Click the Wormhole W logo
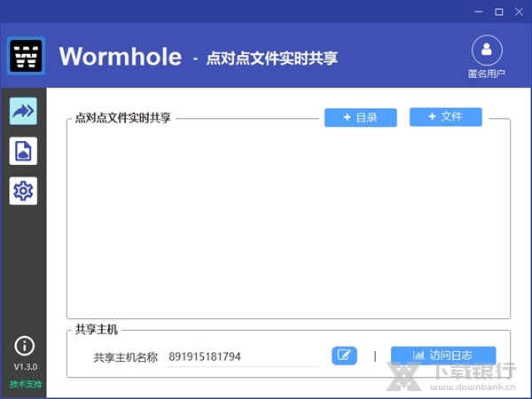Image resolution: width=532 pixels, height=399 pixels. (x=26, y=56)
